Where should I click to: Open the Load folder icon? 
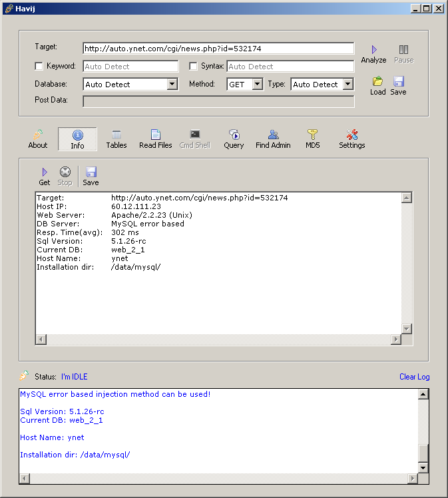(x=377, y=81)
